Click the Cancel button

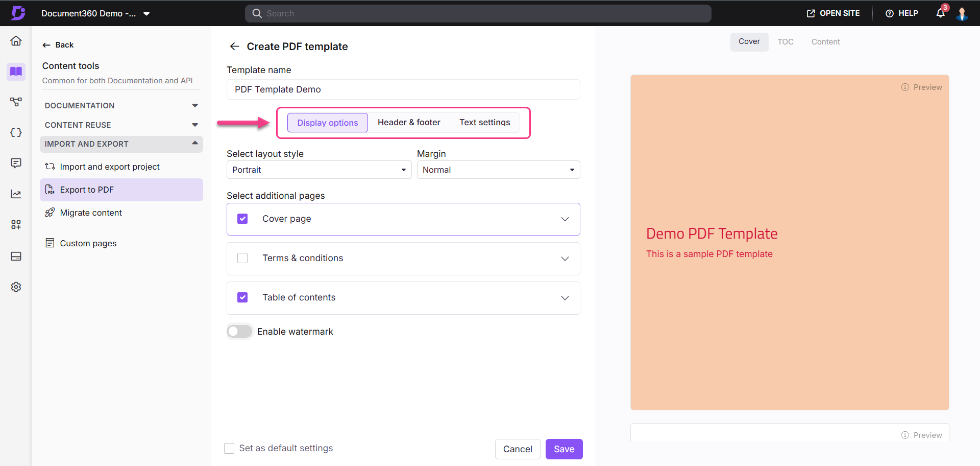(517, 449)
